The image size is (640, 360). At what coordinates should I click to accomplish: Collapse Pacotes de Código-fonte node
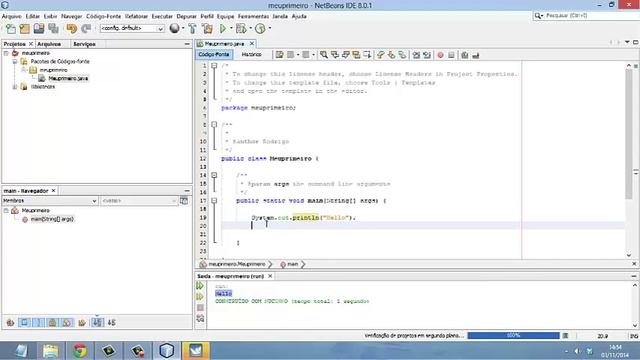(15, 62)
